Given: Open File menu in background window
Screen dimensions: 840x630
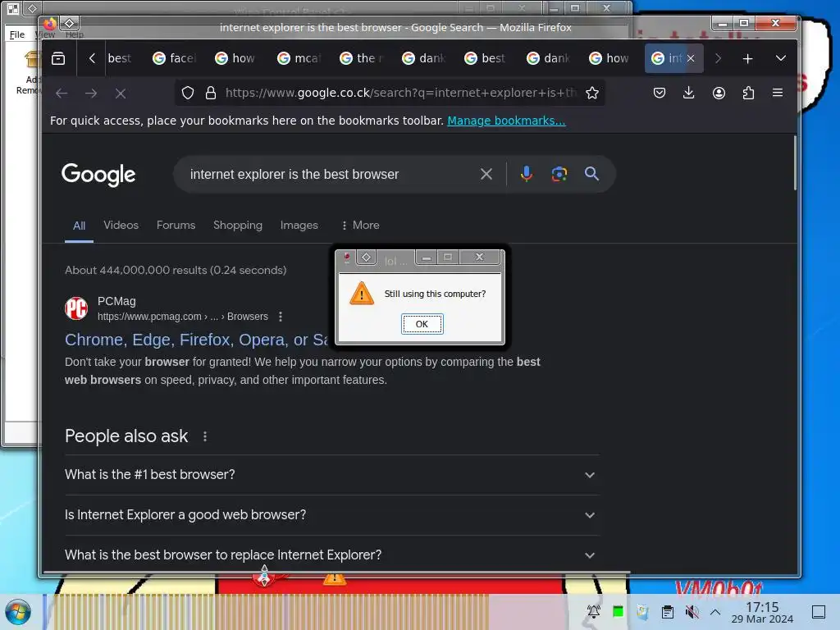Looking at the screenshot, I should [x=17, y=34].
